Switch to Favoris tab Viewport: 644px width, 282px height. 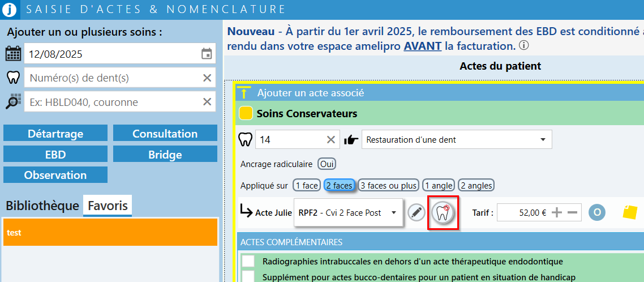coord(108,206)
